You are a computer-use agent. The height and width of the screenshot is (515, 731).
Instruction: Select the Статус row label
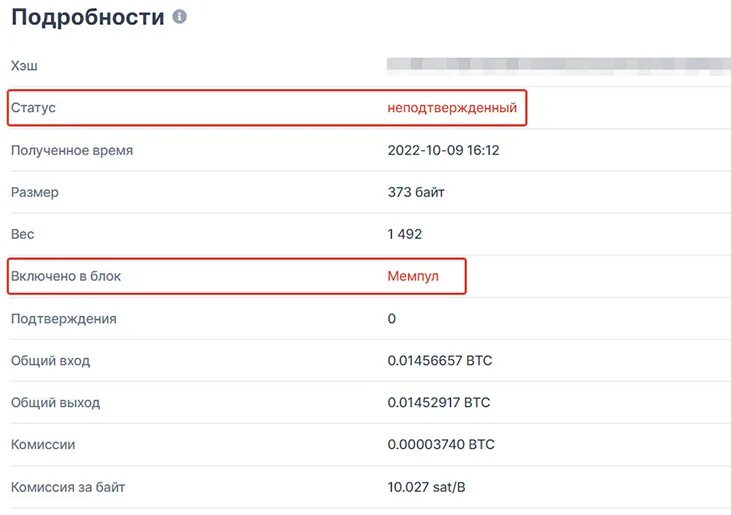[33, 108]
